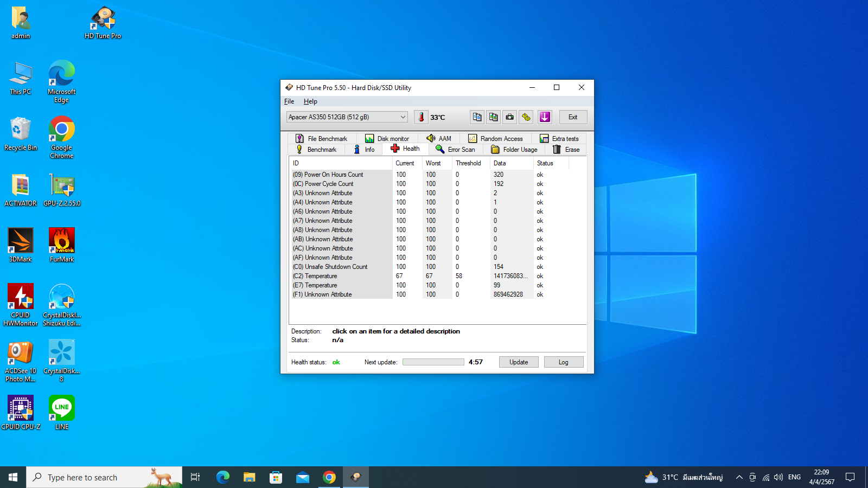
Task: Open the Erase tab
Action: (566, 150)
